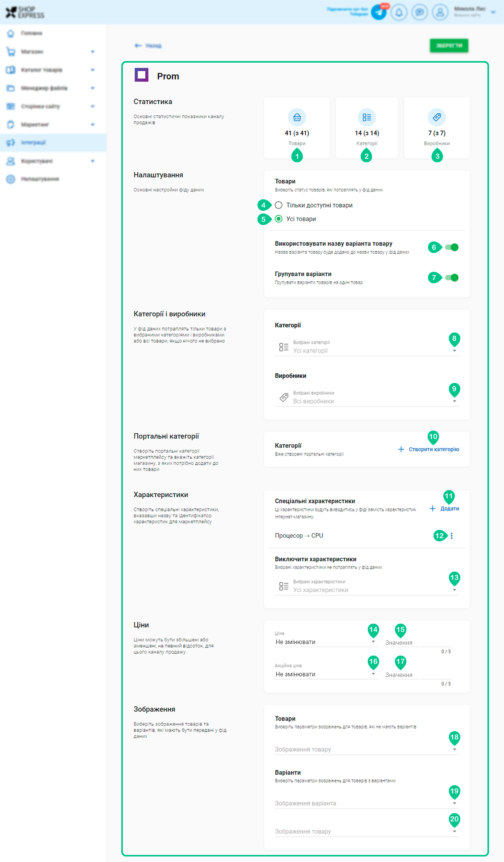504x862 pixels.
Task: Expand Магазин submenu arrow
Action: pyautogui.click(x=93, y=52)
